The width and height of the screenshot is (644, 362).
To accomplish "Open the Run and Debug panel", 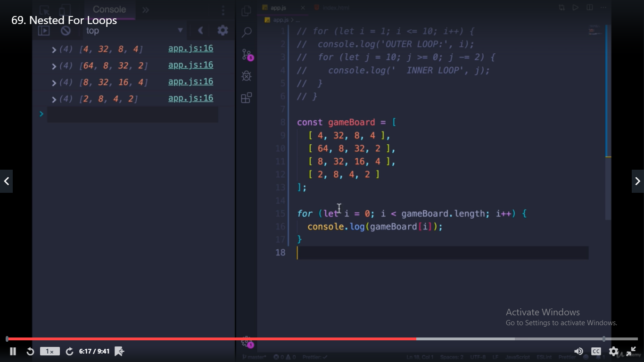I will click(246, 75).
